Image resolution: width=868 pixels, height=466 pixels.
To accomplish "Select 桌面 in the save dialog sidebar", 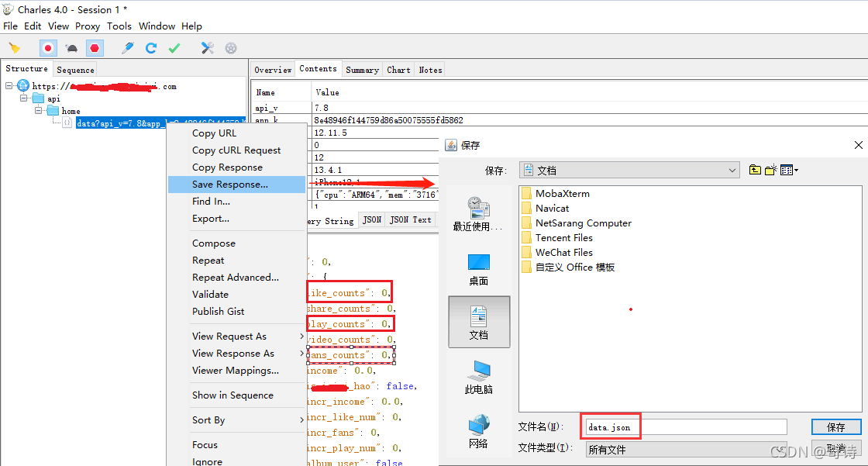I will [x=479, y=269].
